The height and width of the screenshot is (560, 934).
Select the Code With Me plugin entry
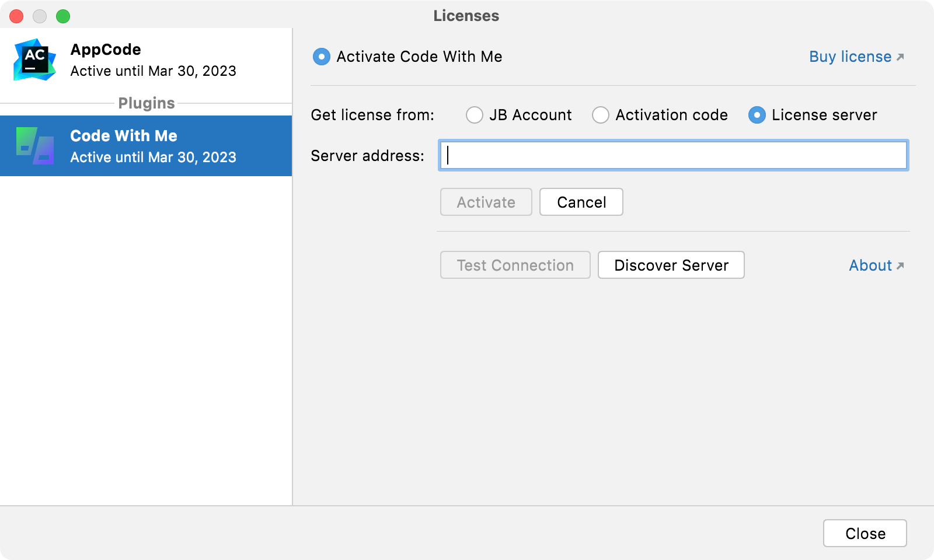146,146
